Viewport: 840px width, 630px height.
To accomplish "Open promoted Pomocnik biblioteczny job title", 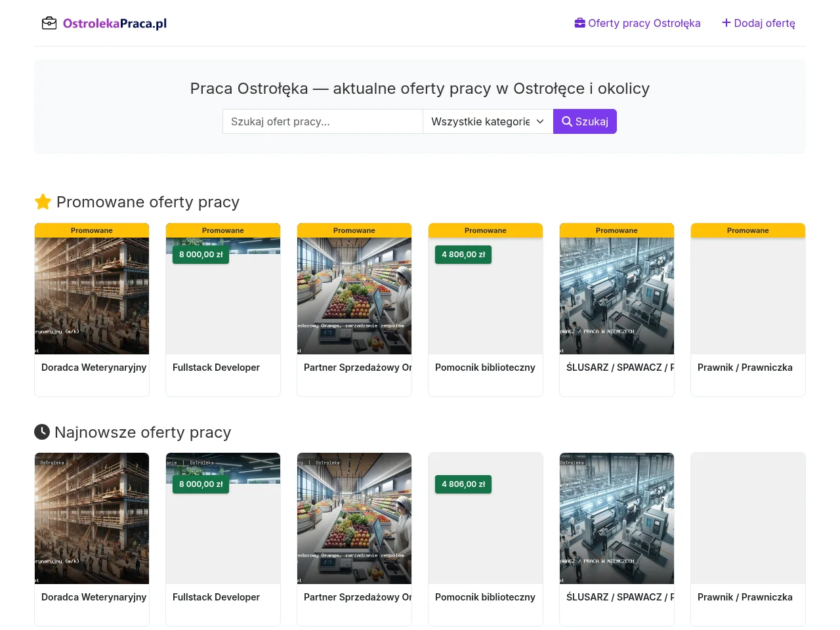I will 485,367.
